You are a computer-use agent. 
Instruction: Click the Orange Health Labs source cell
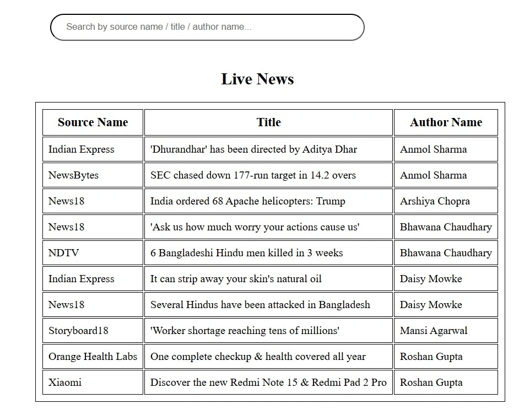(93, 357)
